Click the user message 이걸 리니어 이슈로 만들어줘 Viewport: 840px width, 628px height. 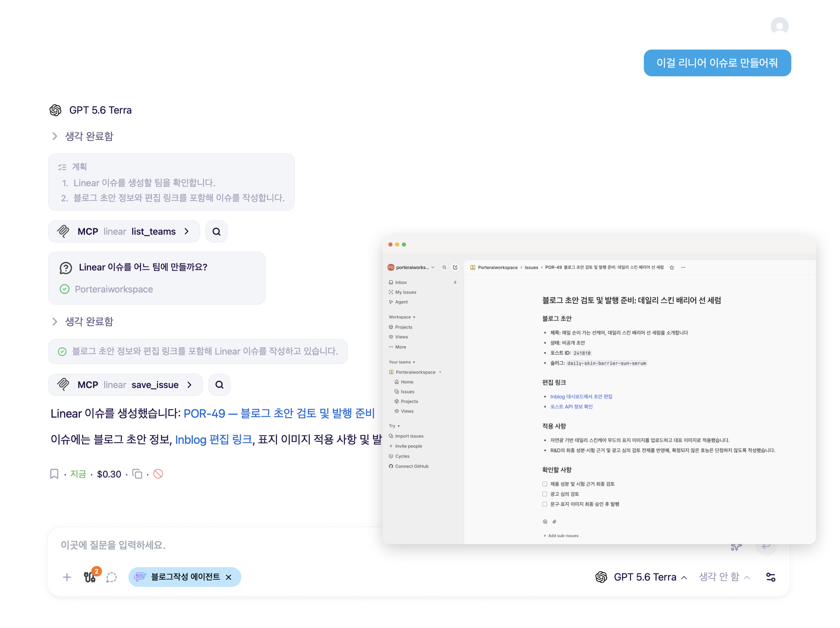click(717, 63)
